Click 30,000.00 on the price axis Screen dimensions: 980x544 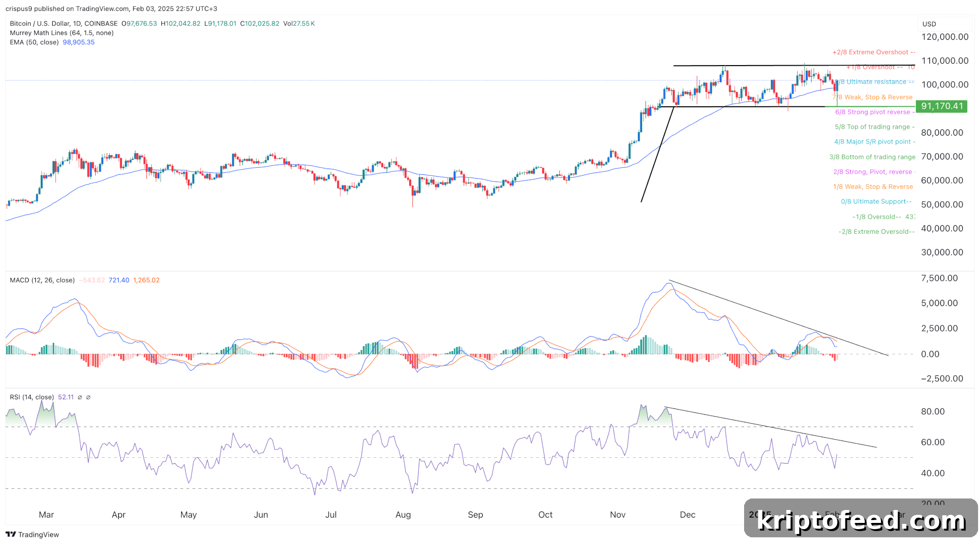942,252
